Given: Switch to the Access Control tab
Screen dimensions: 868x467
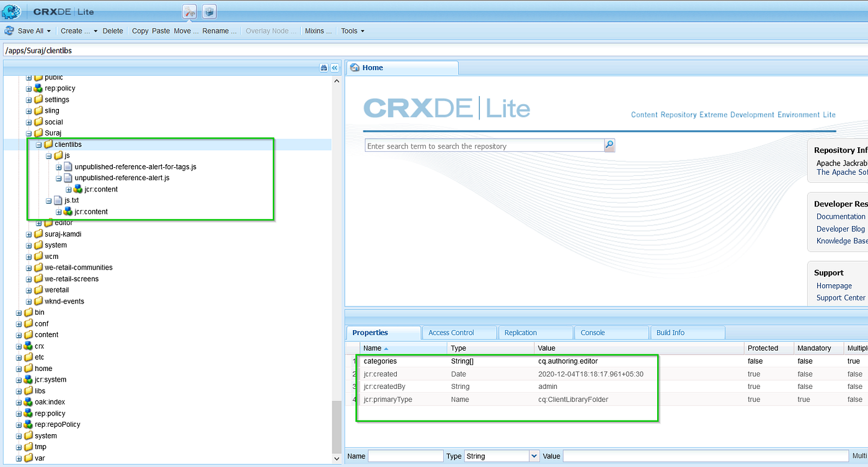Looking at the screenshot, I should (x=459, y=333).
